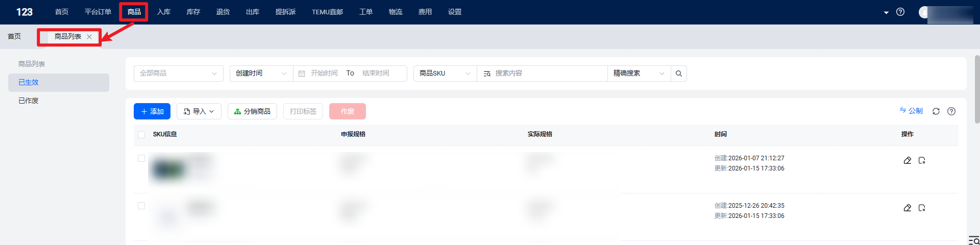Click copy icon for first product row
Screen dimensions: 980x245
(x=922, y=160)
